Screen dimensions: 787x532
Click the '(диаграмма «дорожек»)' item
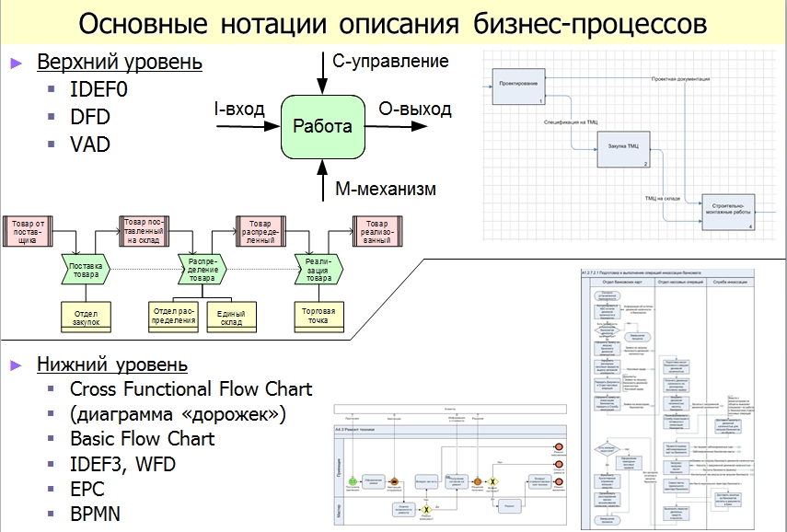179,414
